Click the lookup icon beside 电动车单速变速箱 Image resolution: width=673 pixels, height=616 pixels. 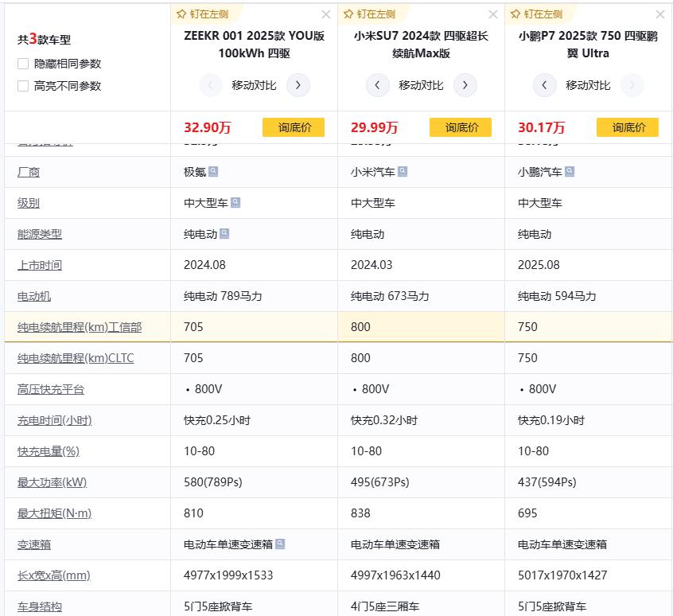282,544
